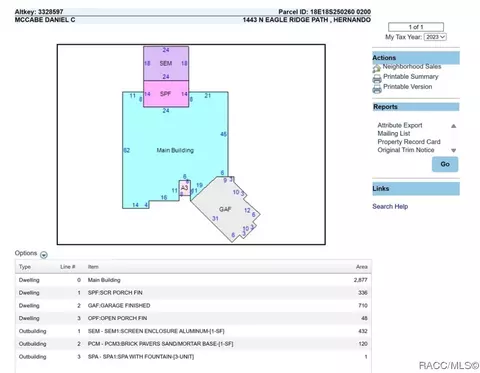Click the Reports section header

tap(416, 107)
